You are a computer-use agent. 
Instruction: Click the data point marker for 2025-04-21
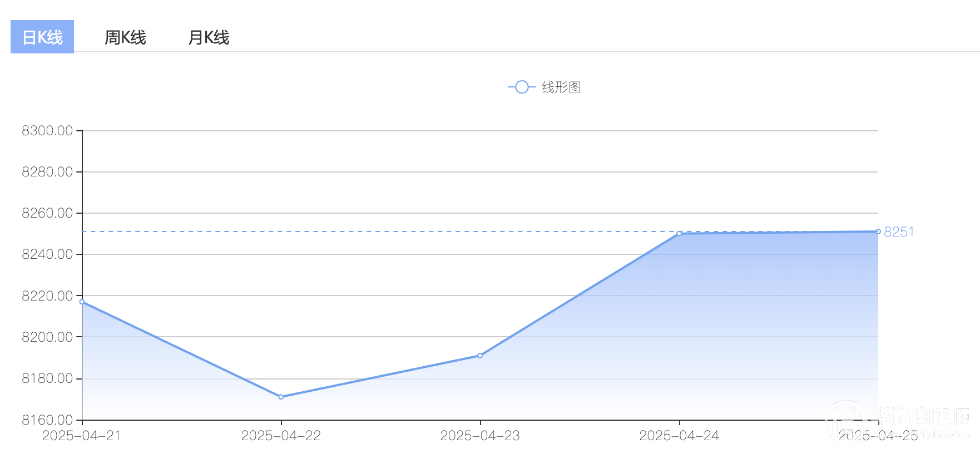[x=82, y=302]
